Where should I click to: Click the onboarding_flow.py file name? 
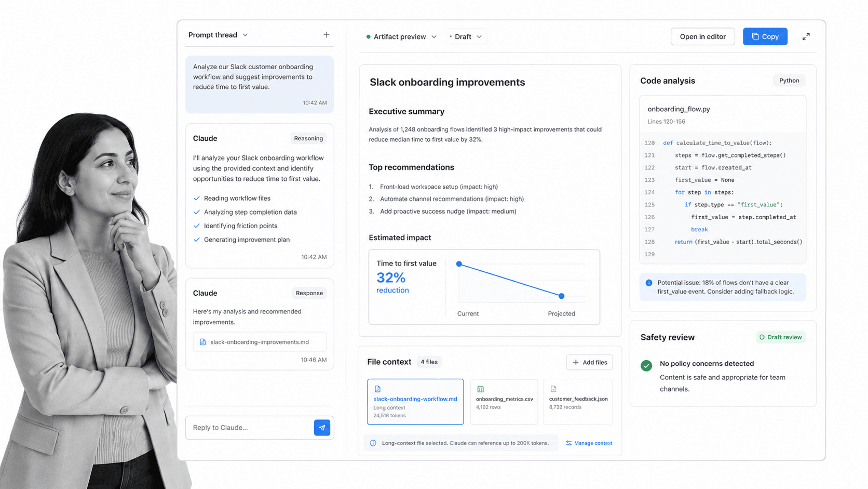pos(679,109)
